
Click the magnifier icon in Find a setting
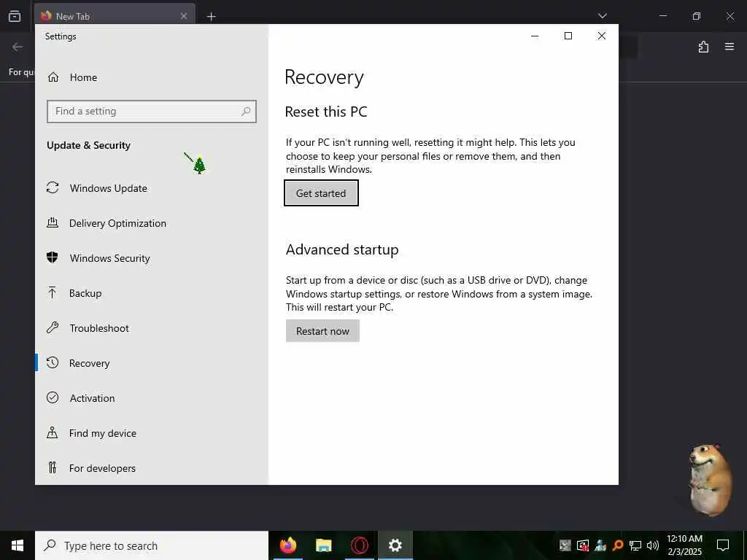point(246,112)
